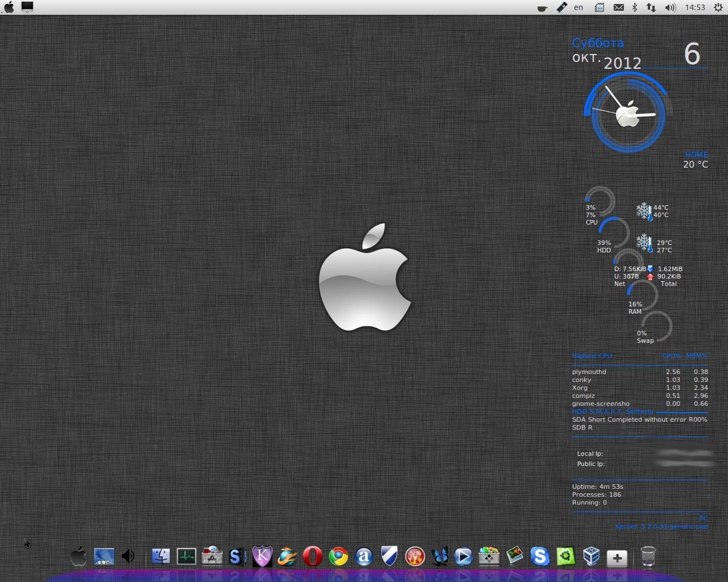The height and width of the screenshot is (582, 728).
Task: Launch System Monitor from the dock
Action: pyautogui.click(x=187, y=556)
